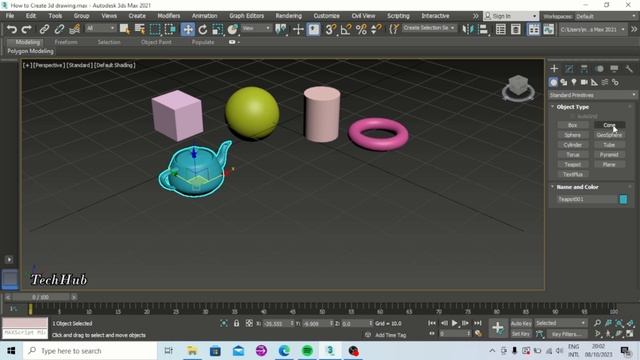This screenshot has width=640, height=360.
Task: Click the Select and Manipulate icon
Action: click(x=298, y=29)
